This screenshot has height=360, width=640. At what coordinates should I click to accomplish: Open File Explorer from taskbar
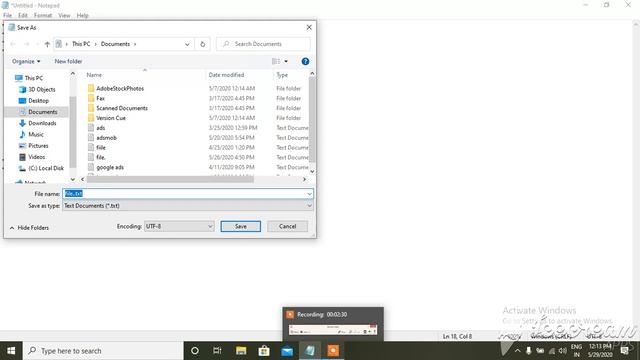[x=241, y=351]
